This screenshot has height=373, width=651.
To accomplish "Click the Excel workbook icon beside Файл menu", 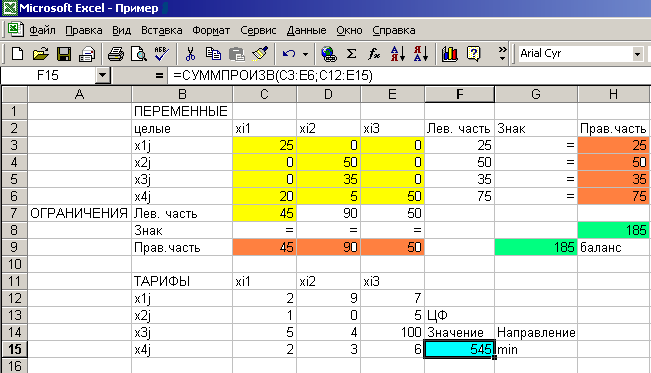I will 15,29.
